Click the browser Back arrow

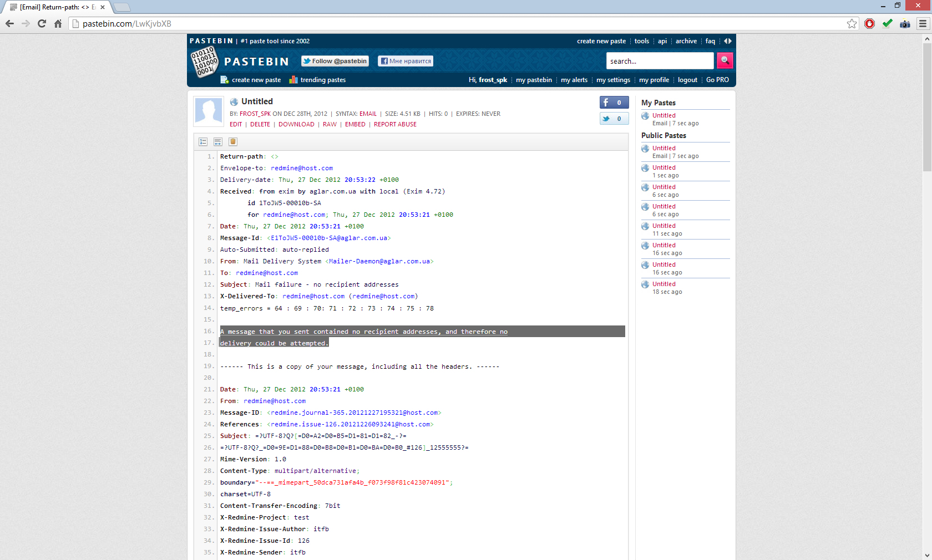pyautogui.click(x=9, y=23)
